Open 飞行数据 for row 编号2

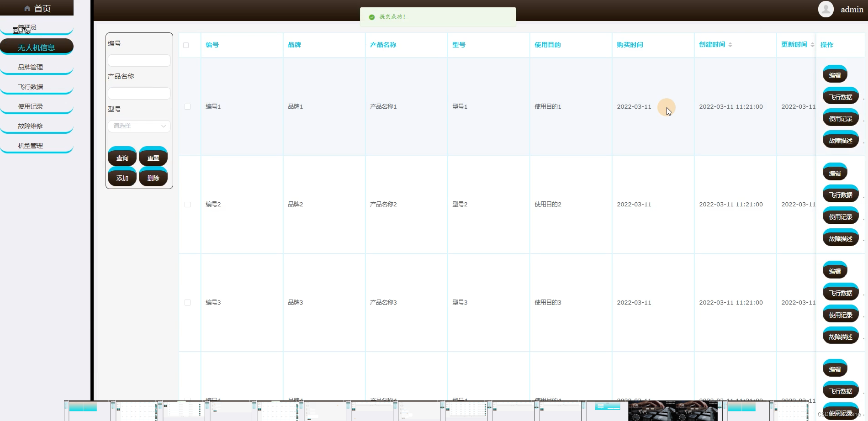[x=841, y=194]
